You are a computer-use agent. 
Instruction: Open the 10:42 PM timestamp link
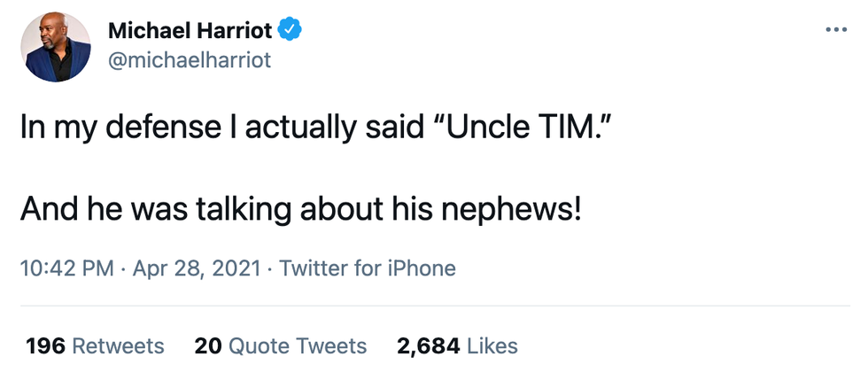(66, 268)
